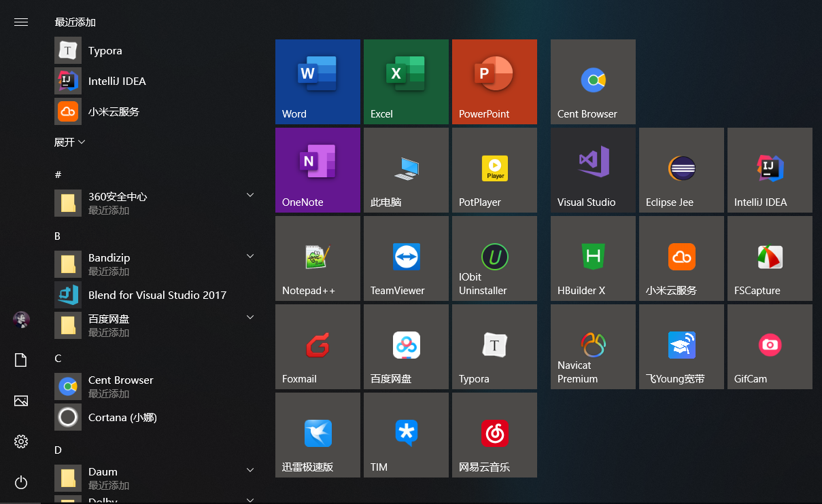Screen dimensions: 822x504
Task: Open the Visual Studio tile
Action: [x=593, y=170]
